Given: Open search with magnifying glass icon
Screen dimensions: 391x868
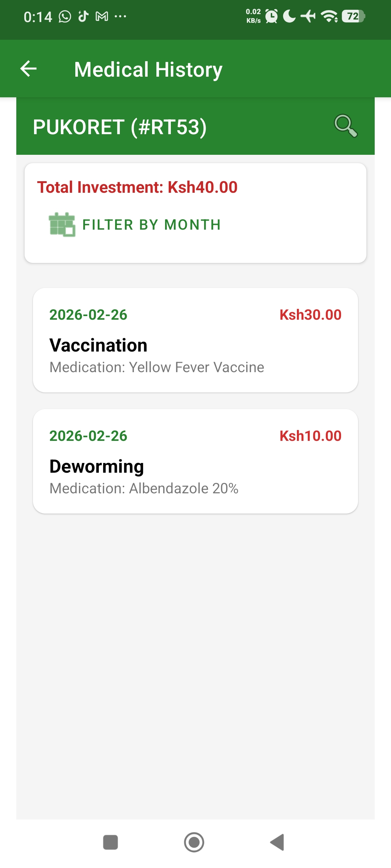Looking at the screenshot, I should [346, 126].
